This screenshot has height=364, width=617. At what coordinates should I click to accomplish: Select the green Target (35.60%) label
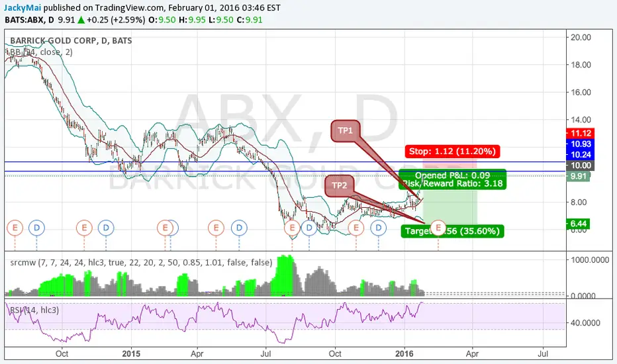pos(452,231)
